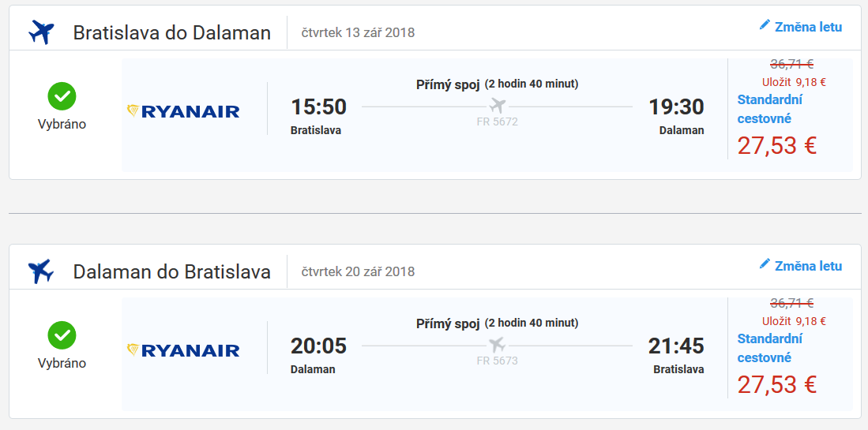This screenshot has width=868, height=430.
Task: Click the blue airplane icon for Bratislava to Dalaman
Action: 41,32
